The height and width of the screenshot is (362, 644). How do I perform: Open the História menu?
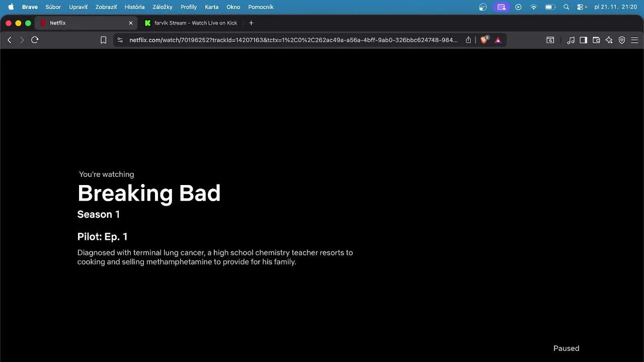(135, 7)
